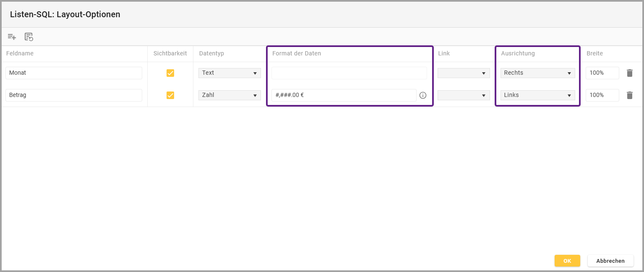This screenshot has height=272, width=644.
Task: Delete the Monat row with trash icon
Action: point(629,73)
